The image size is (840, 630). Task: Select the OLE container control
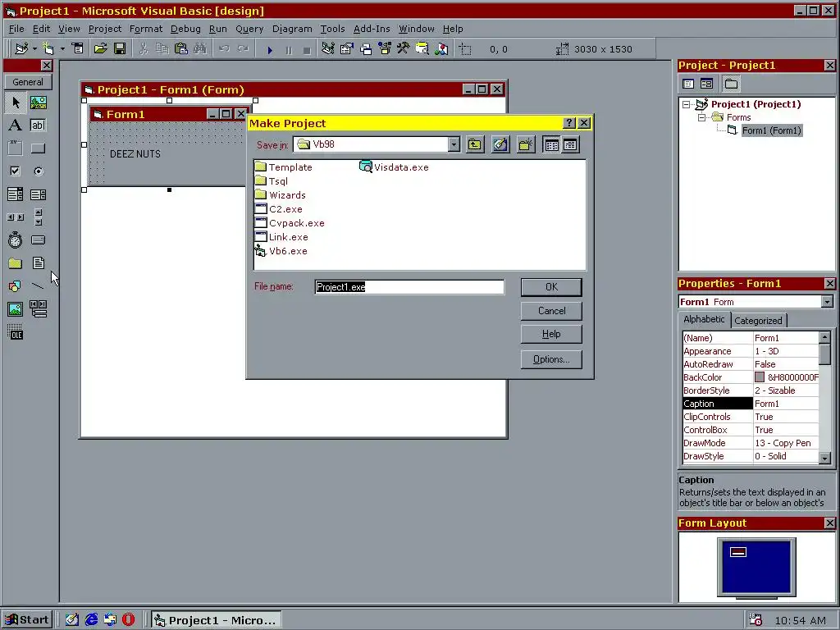click(16, 332)
